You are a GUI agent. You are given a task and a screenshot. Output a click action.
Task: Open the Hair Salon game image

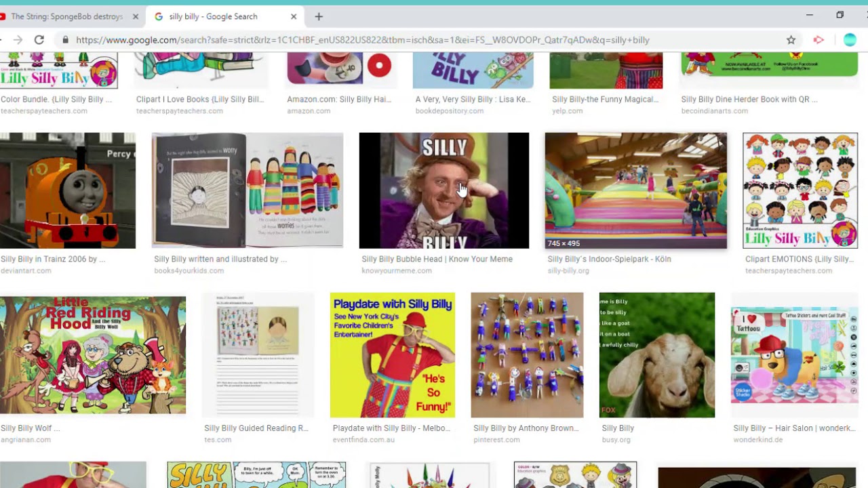pos(795,355)
